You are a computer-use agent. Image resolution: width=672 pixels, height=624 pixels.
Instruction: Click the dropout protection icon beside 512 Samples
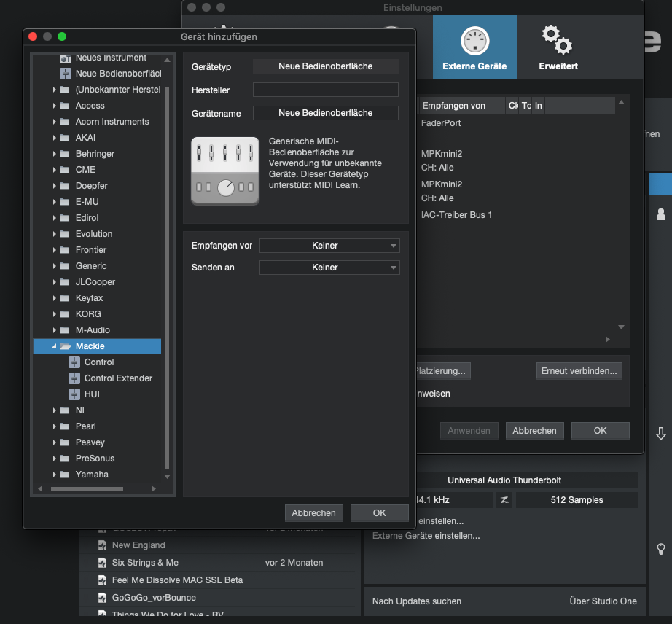coord(504,500)
